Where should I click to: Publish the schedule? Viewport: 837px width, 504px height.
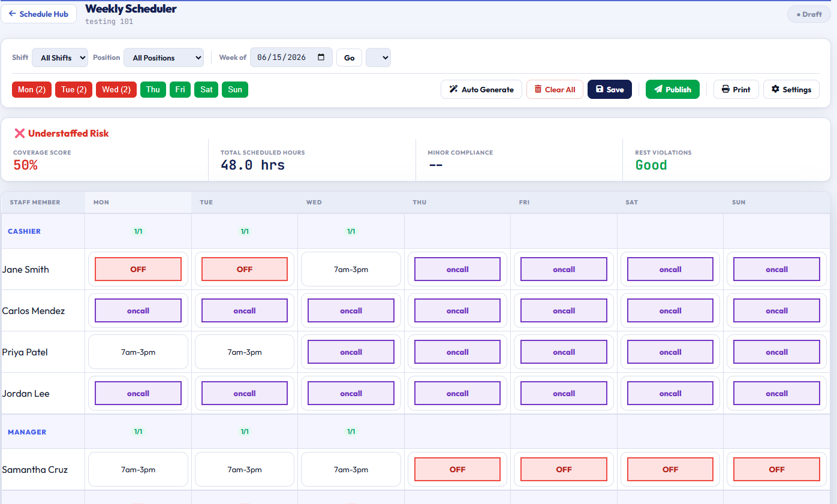click(673, 89)
